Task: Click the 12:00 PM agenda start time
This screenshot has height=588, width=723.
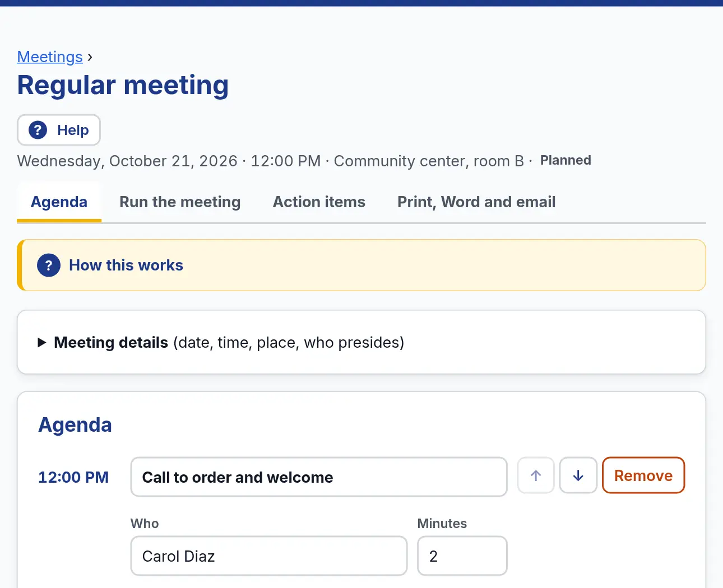Action: pyautogui.click(x=73, y=477)
